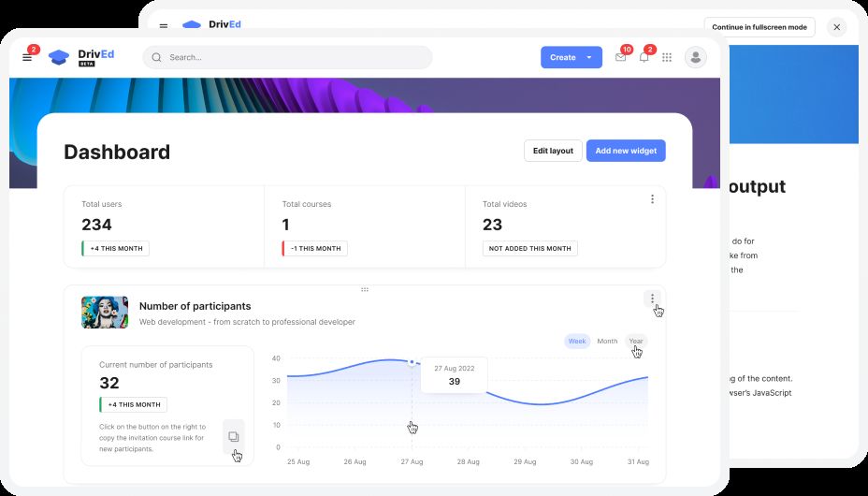Open the mail messages icon
868x496 pixels.
(x=620, y=57)
